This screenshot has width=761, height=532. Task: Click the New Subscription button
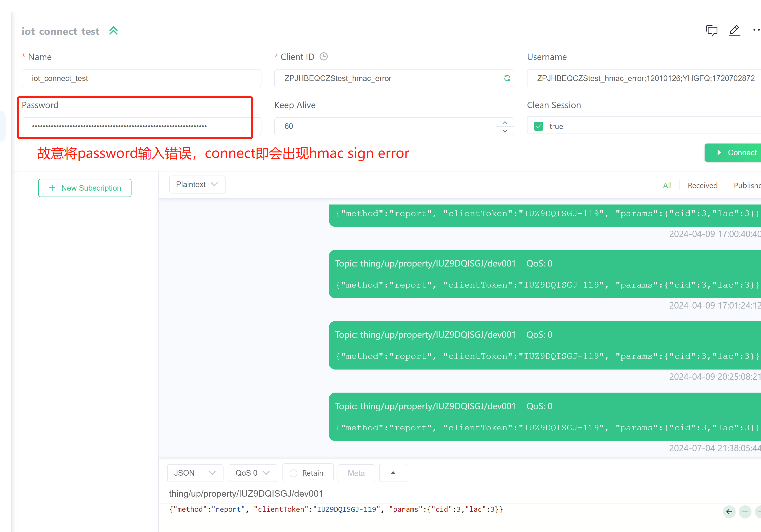pyautogui.click(x=85, y=188)
